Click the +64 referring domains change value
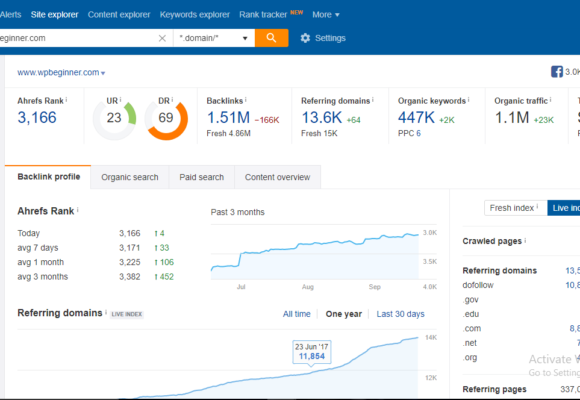The width and height of the screenshot is (580, 400). click(x=353, y=120)
